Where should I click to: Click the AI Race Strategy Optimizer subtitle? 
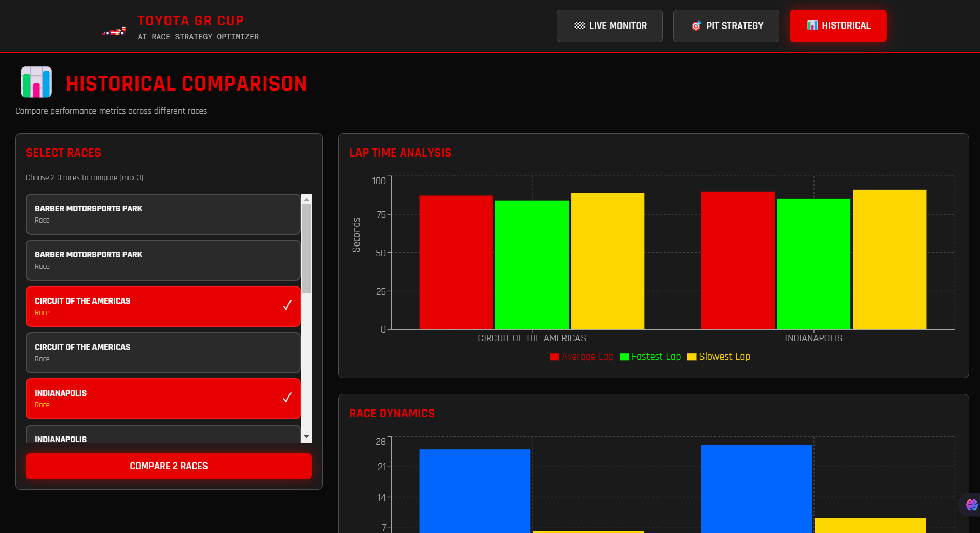click(x=198, y=37)
